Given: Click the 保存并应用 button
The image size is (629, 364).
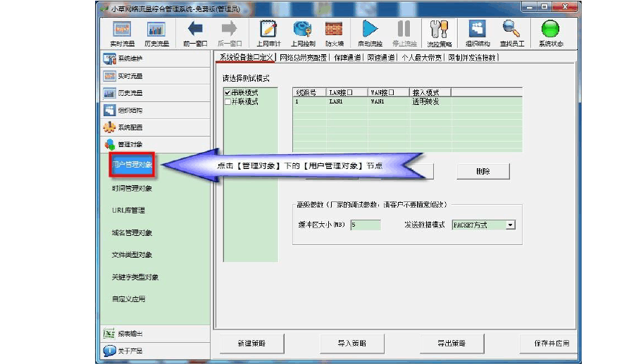Looking at the screenshot, I should (x=552, y=344).
